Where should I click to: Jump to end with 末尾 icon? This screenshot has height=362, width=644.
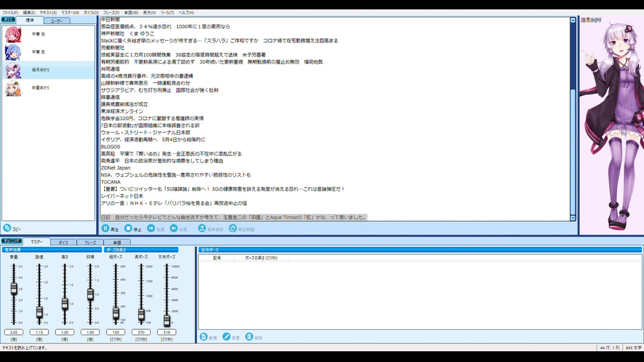(174, 228)
